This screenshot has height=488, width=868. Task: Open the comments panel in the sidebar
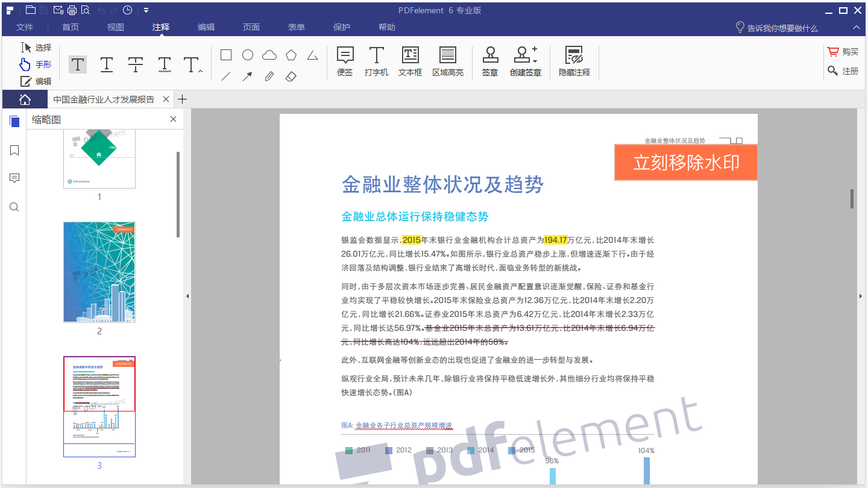[14, 178]
